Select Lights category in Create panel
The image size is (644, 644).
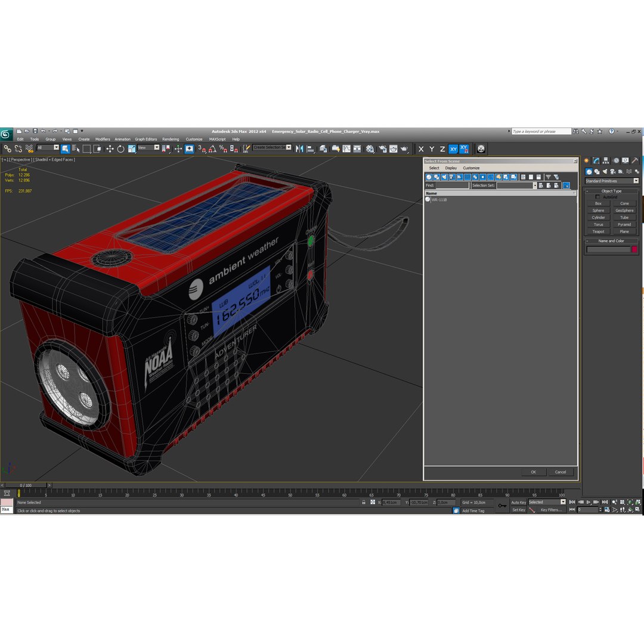[x=605, y=172]
